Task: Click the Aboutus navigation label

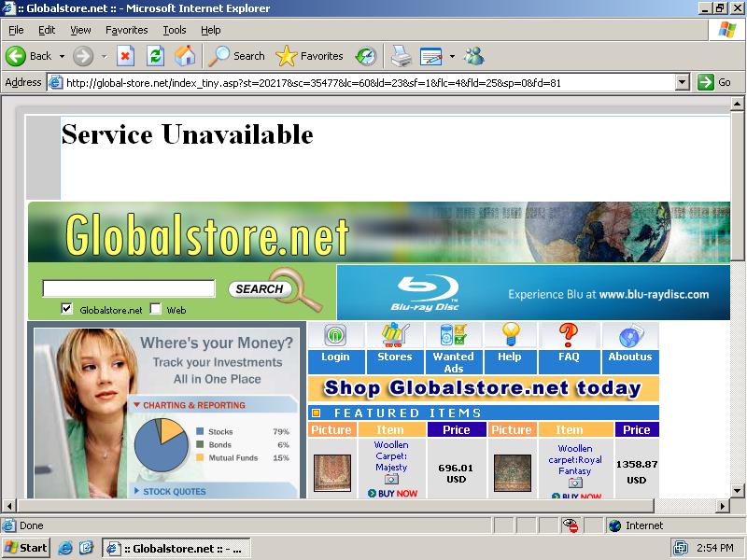Action: [x=630, y=357]
